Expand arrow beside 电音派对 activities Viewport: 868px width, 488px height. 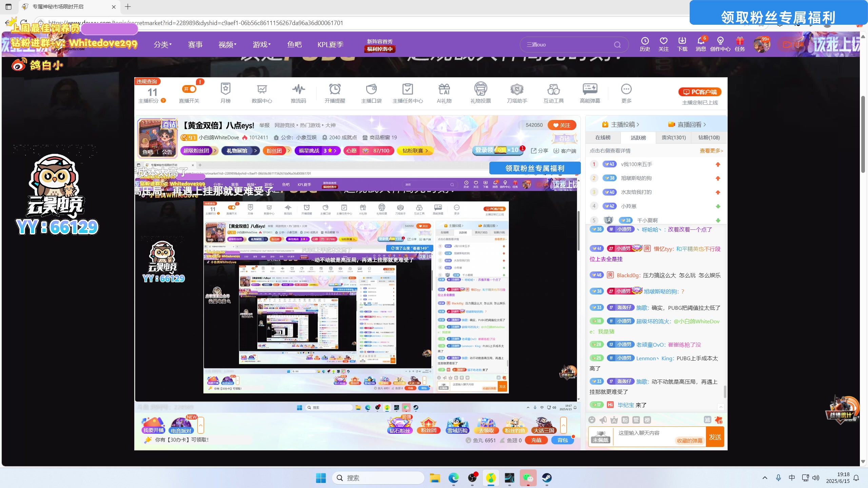(201, 425)
